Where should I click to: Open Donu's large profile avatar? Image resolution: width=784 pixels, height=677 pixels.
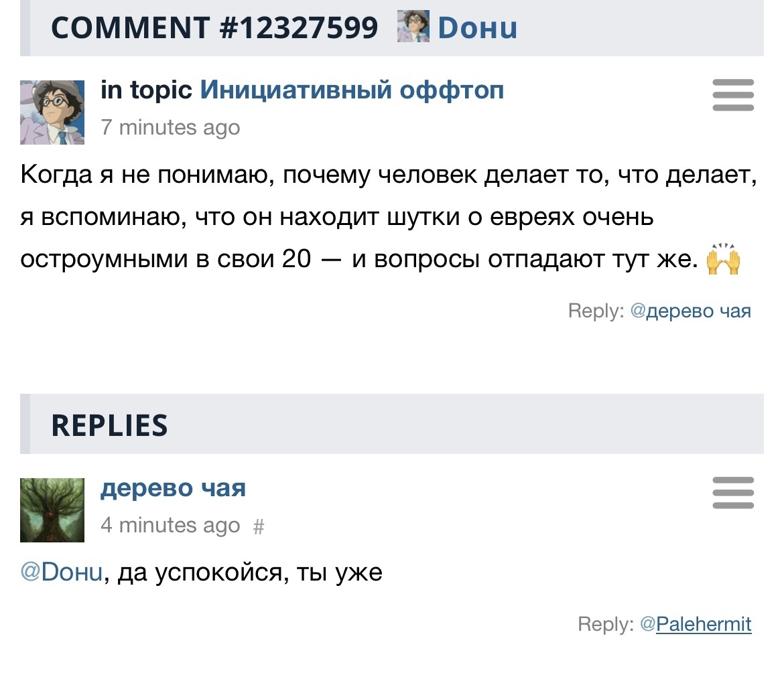point(52,112)
